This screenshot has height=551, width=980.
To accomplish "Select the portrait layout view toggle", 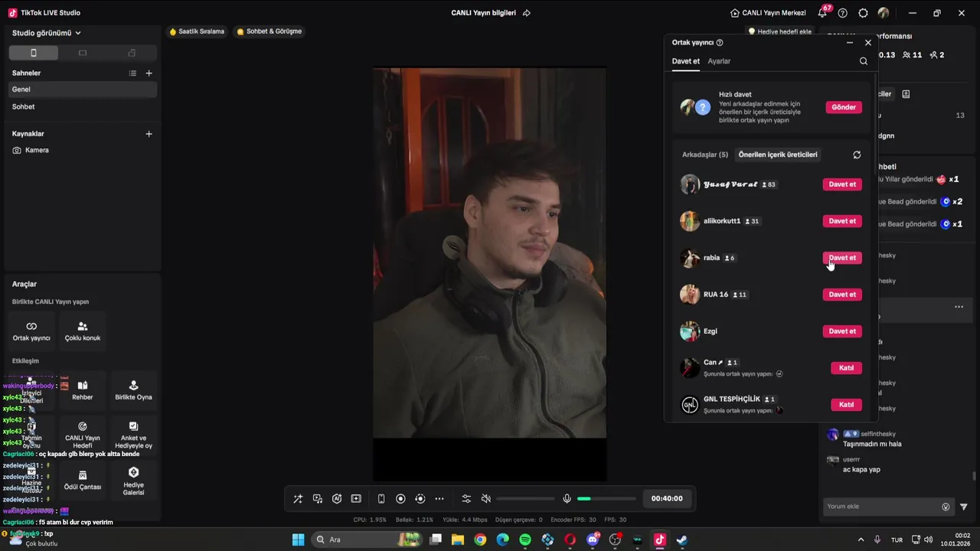I will [x=33, y=53].
